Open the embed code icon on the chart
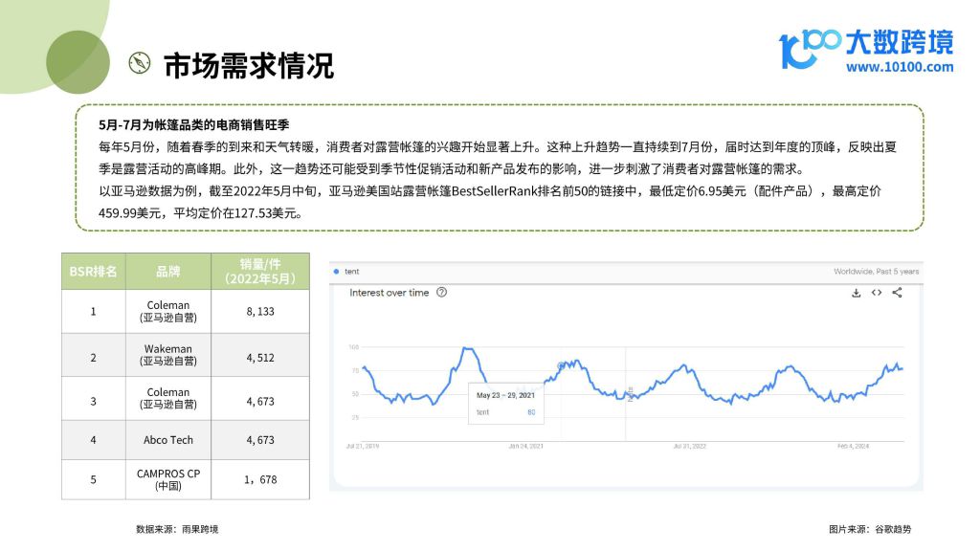The height and width of the screenshot is (551, 980). (x=877, y=293)
